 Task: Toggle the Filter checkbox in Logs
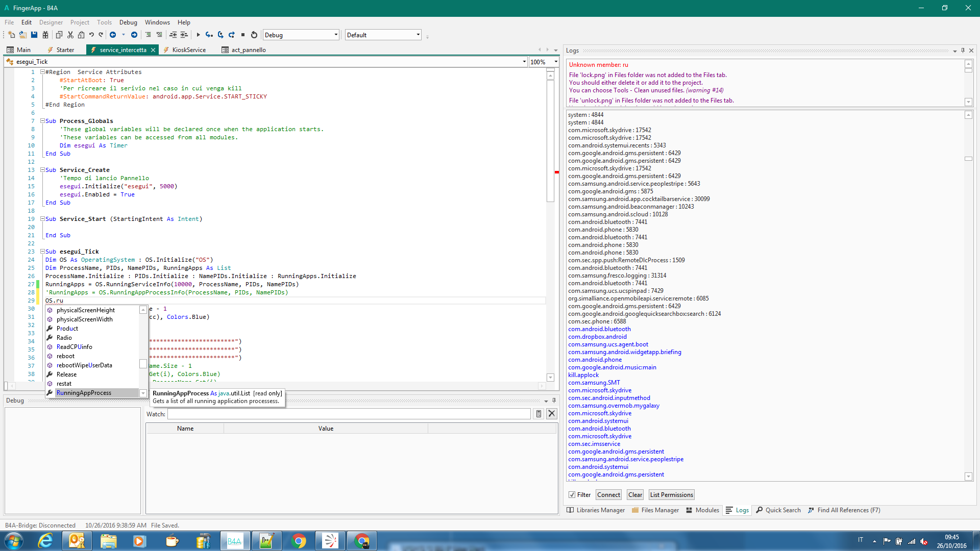(572, 495)
